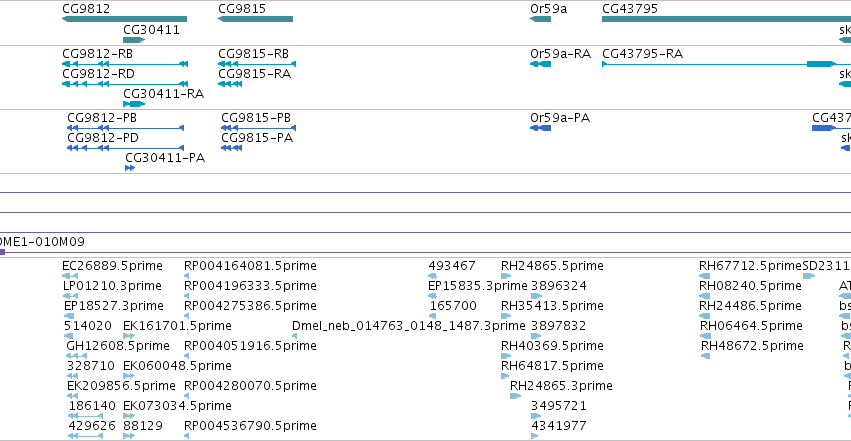Viewport: 851px width, 441px height.
Task: Click the CG30411 gene arrow glyph
Action: pyautogui.click(x=134, y=40)
